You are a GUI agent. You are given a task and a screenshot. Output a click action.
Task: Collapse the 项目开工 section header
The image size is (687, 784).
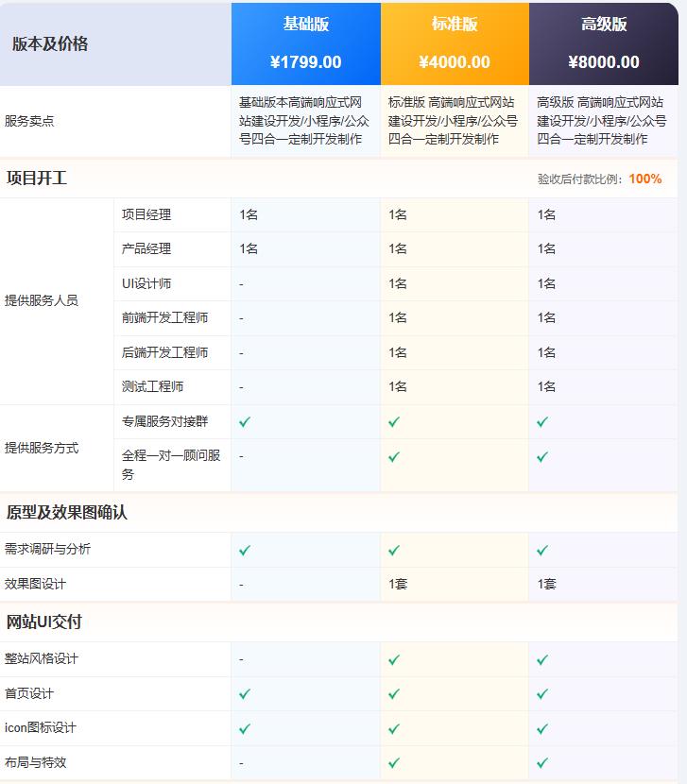pyautogui.click(x=37, y=179)
